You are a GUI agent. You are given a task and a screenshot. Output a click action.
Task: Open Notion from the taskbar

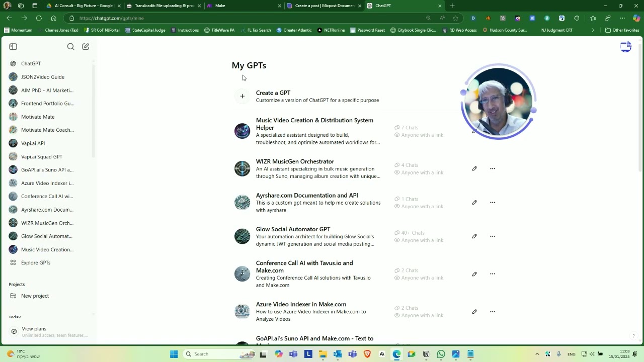[x=426, y=354]
